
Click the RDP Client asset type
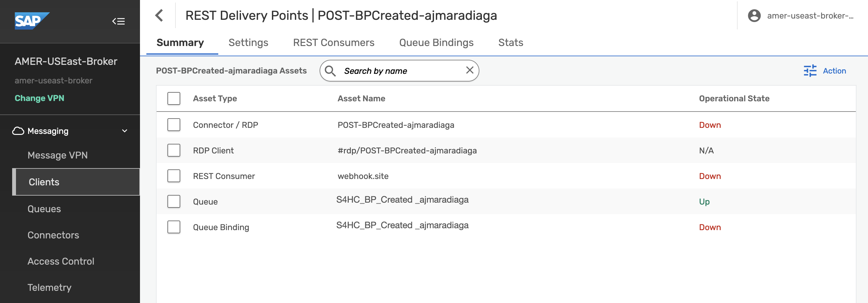[x=213, y=151]
